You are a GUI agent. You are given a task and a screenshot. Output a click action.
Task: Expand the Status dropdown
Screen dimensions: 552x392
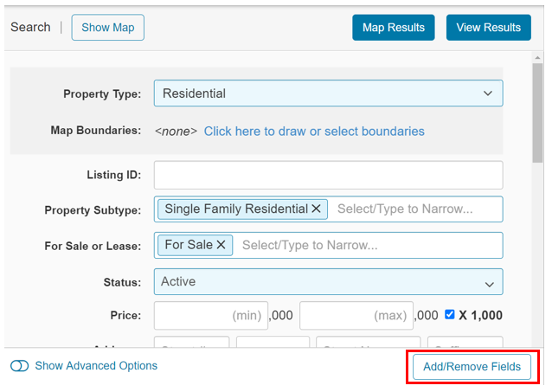point(328,282)
